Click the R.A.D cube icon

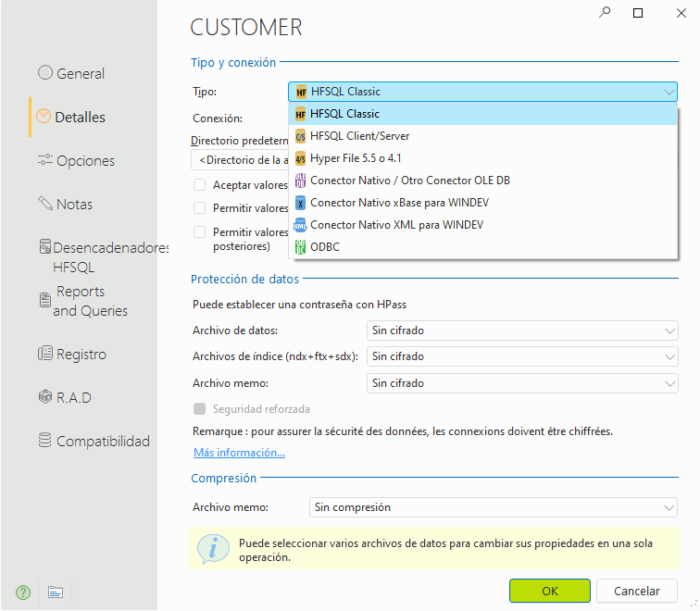[x=45, y=396]
